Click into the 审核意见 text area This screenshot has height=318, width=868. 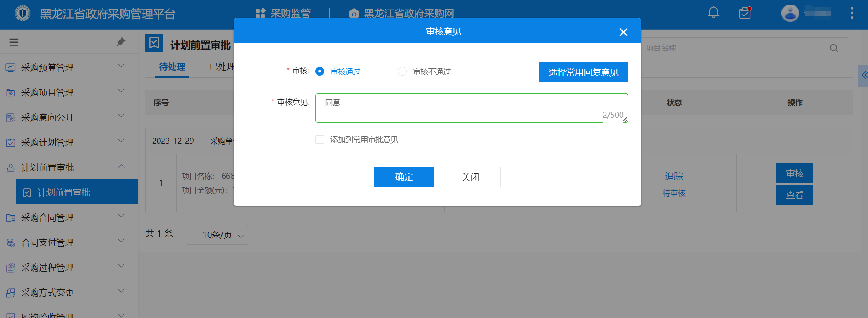472,108
